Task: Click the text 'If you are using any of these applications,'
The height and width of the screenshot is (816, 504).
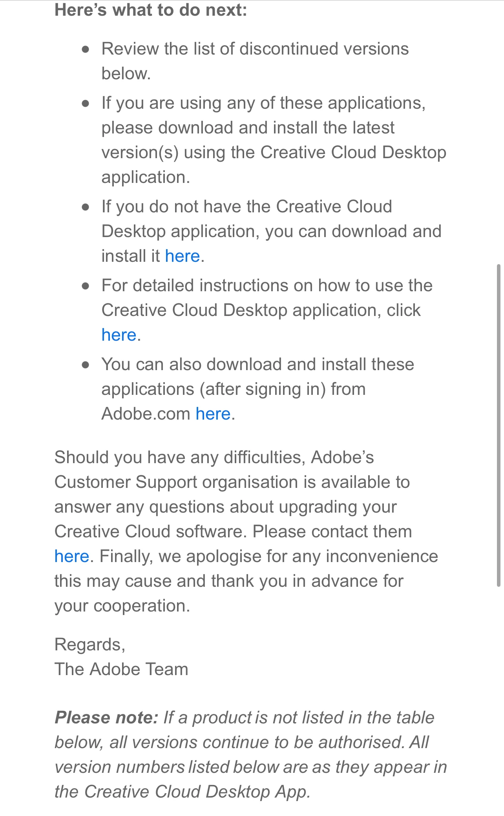Action: (x=263, y=103)
